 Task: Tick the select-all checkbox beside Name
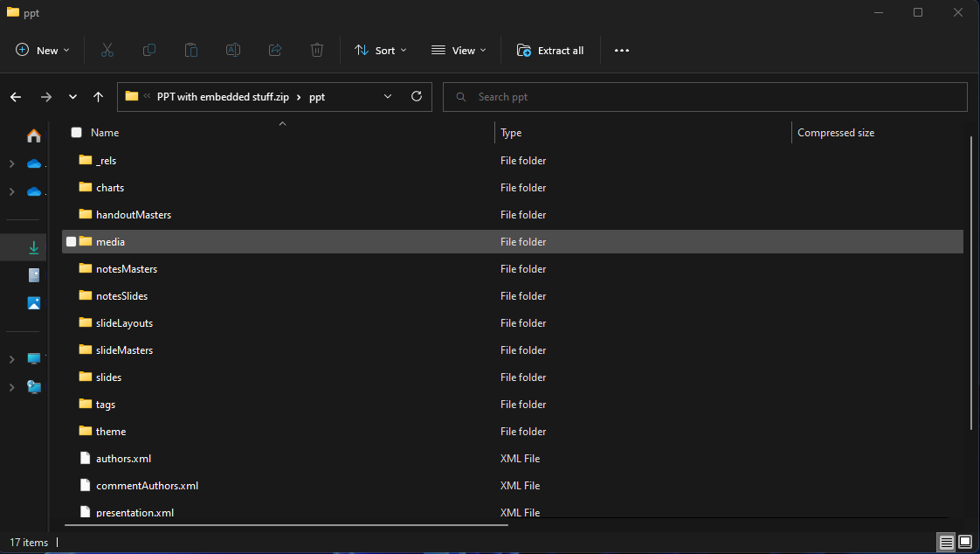point(76,133)
